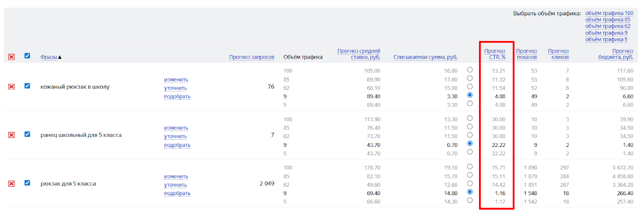Uncheck the 'кожаный рюкзак в школу' checkbox
This screenshot has width=644, height=210.
27,86
